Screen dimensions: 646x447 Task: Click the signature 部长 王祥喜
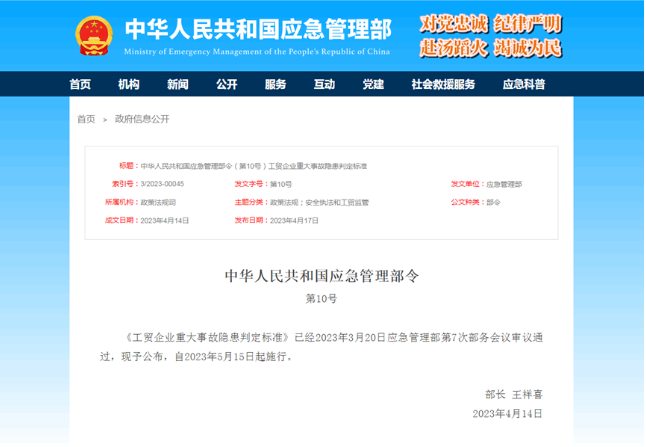[514, 395]
